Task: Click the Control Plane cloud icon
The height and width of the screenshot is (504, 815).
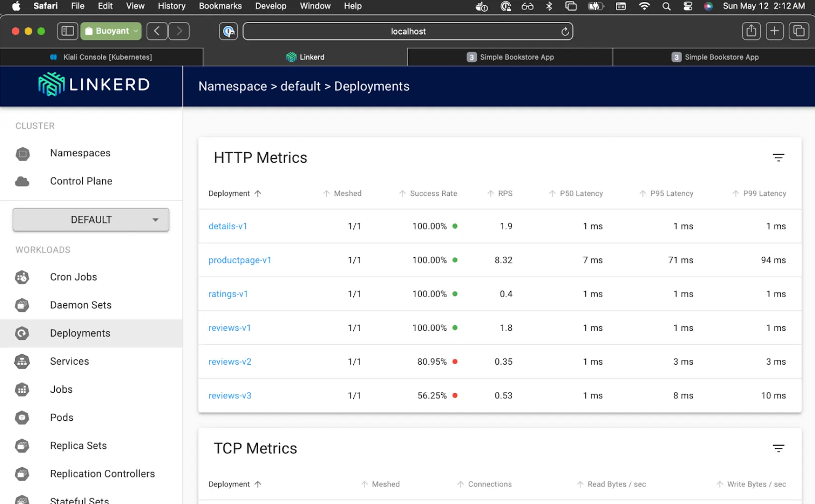Action: tap(22, 182)
